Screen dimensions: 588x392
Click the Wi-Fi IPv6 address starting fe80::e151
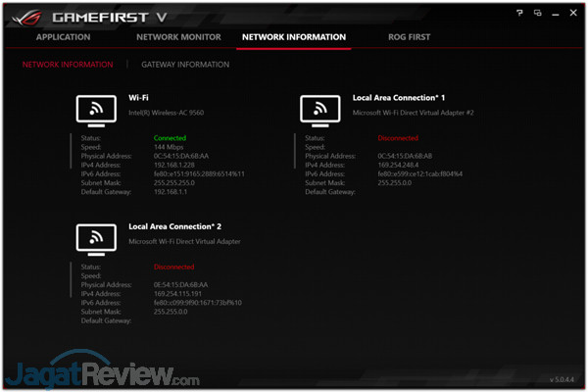199,174
